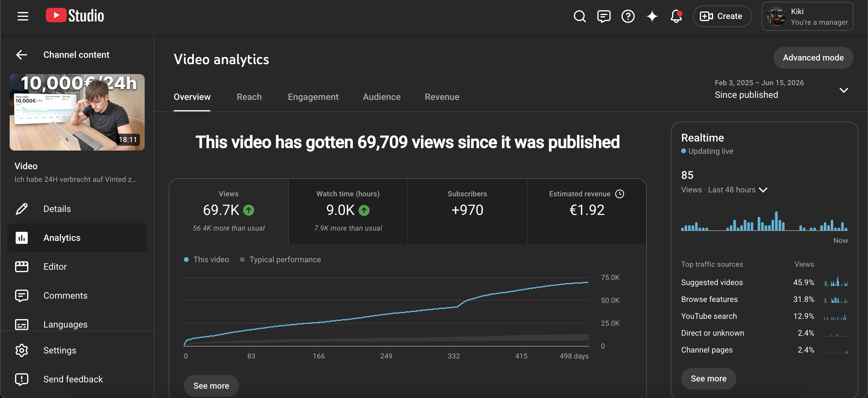868x398 pixels.
Task: Click the Browse features traffic source
Action: tap(709, 299)
